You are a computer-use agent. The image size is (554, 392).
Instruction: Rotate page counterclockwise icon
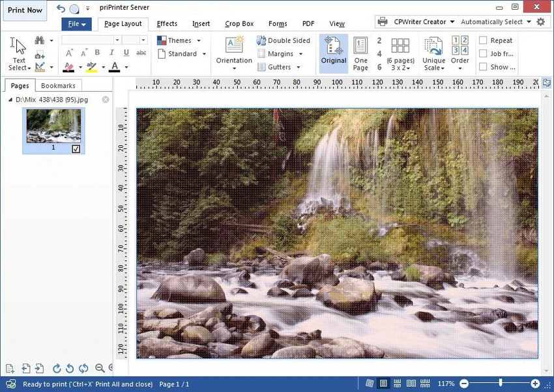(x=70, y=369)
